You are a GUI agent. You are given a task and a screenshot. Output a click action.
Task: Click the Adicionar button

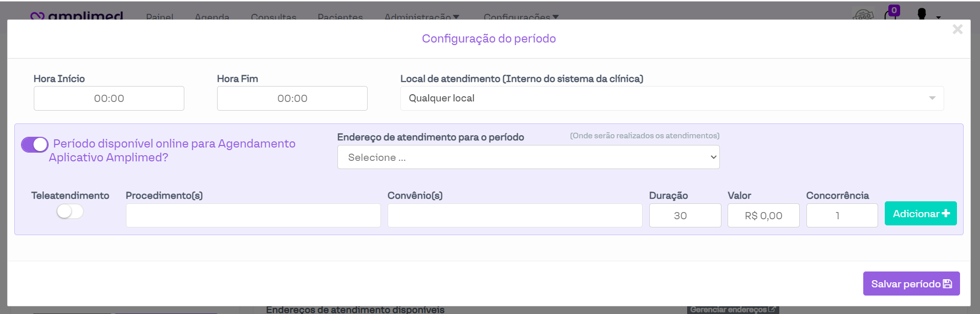(920, 214)
